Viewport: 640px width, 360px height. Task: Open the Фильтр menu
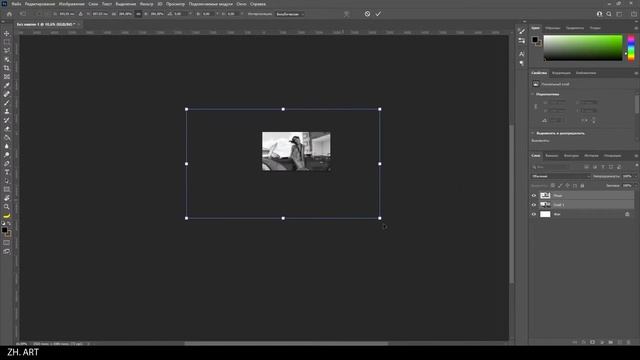point(147,4)
